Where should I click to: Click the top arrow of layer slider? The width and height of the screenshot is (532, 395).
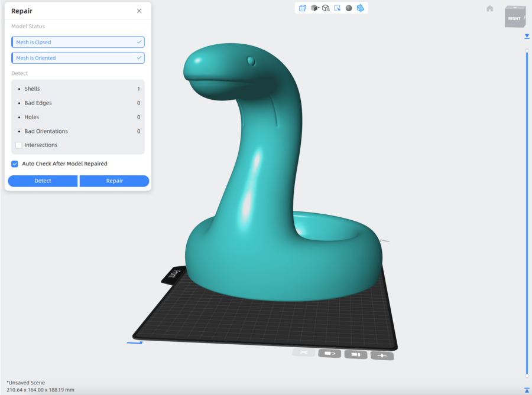[527, 37]
